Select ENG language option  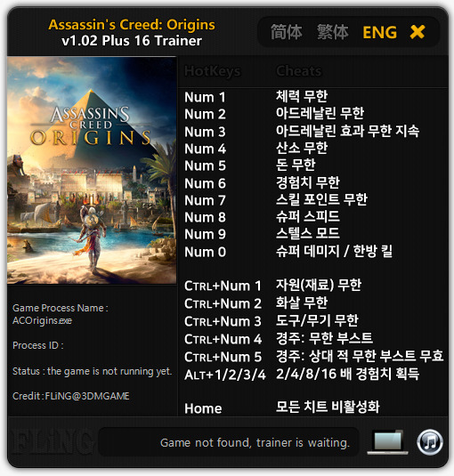coord(379,32)
